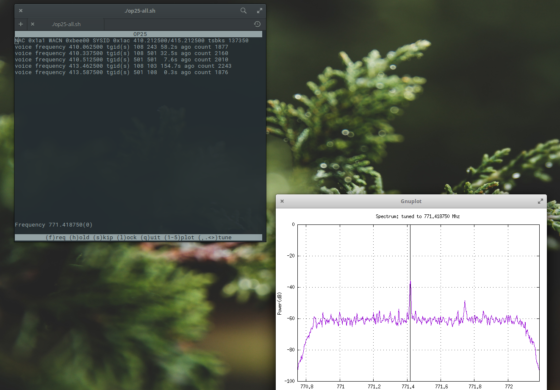
Task: Open the tab history clock icon
Action: pyautogui.click(x=257, y=24)
